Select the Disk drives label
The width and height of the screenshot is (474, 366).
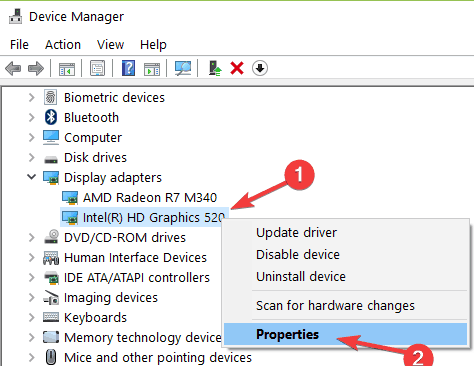pos(95,158)
